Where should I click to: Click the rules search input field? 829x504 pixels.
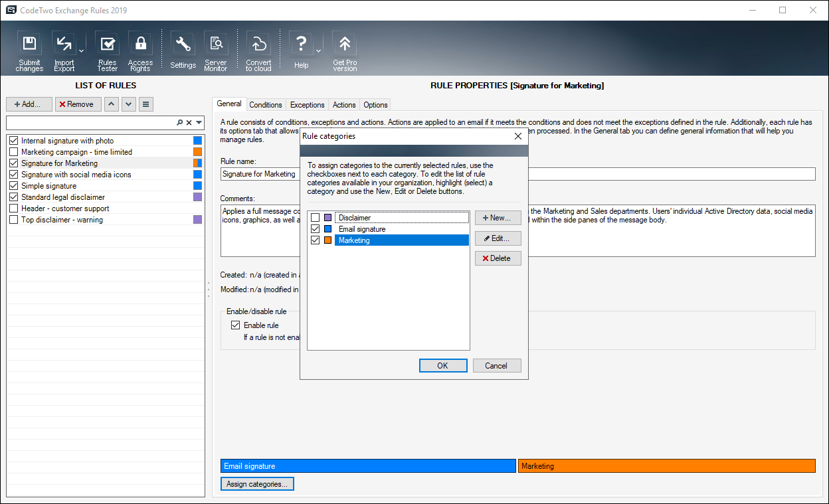click(x=91, y=123)
